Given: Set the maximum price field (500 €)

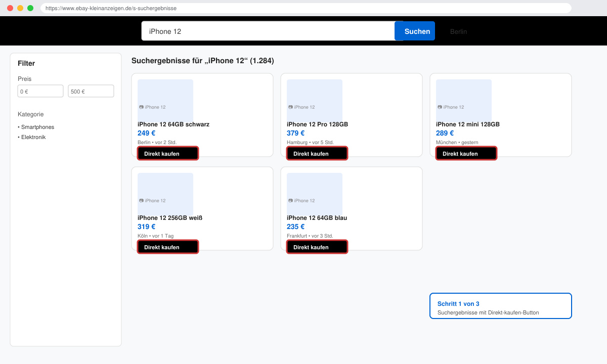Looking at the screenshot, I should coord(91,92).
